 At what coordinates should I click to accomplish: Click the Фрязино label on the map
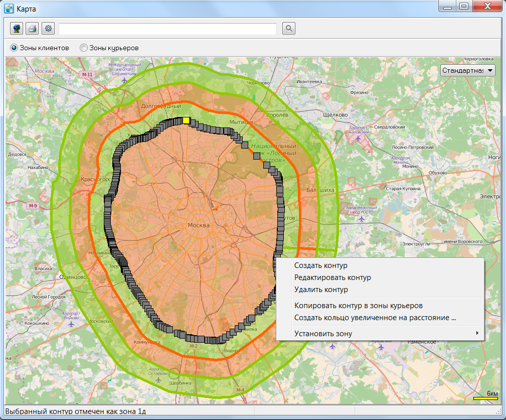[x=359, y=93]
